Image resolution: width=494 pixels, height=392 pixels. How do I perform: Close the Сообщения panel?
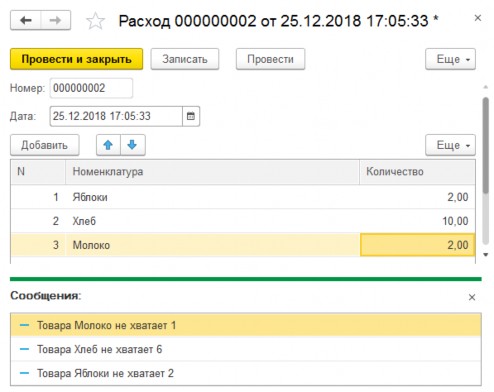(472, 297)
